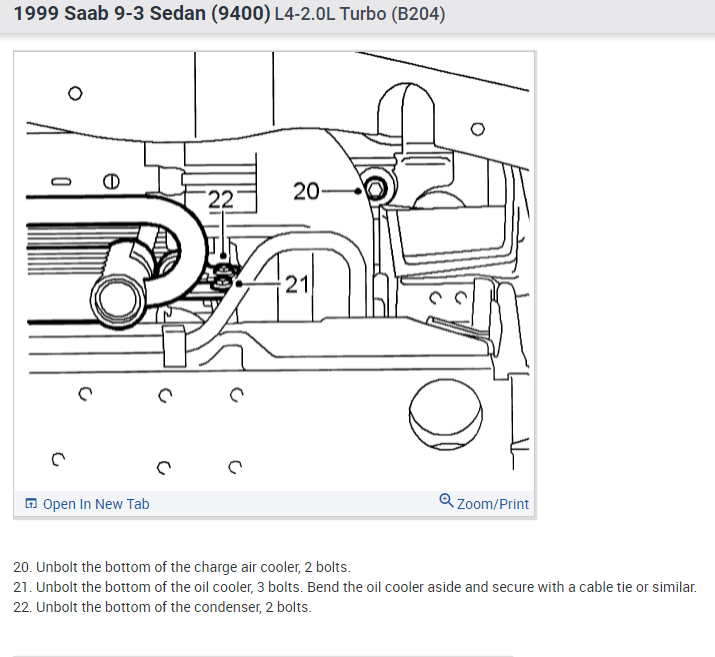The height and width of the screenshot is (657, 715).
Task: Select the large round plug in diagram
Action: click(x=446, y=414)
